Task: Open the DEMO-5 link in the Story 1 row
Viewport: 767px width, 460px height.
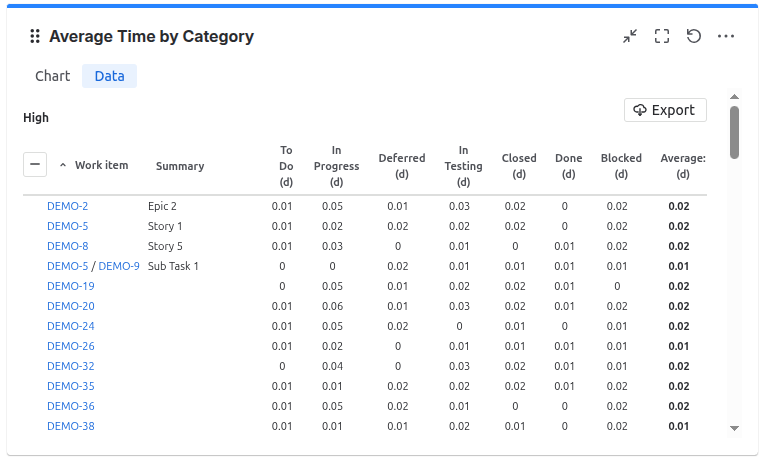Action: 68,226
